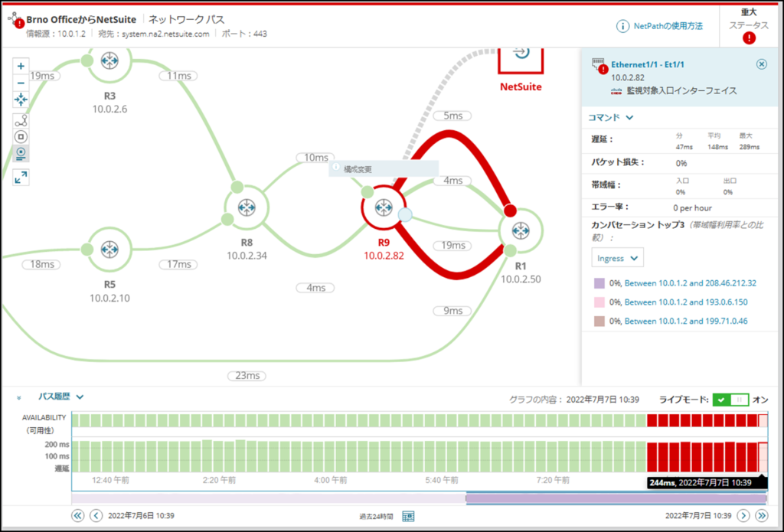784x532 pixels.
Task: Click the 10ms latency label
Action: point(316,158)
